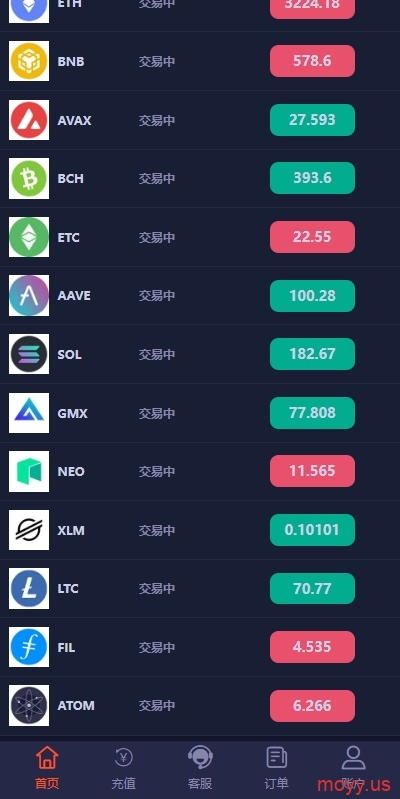Open the 充值 recharge tab
Viewport: 400px width, 799px height.
[123, 768]
